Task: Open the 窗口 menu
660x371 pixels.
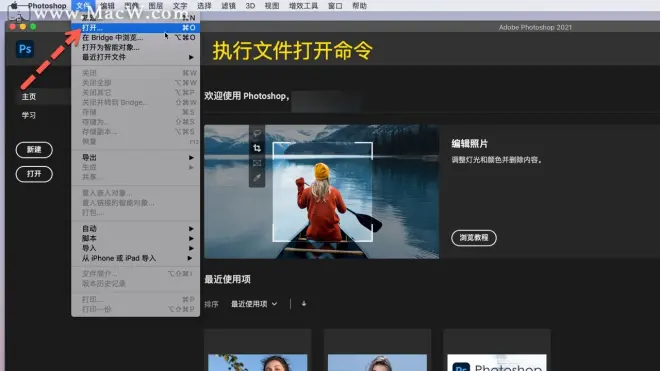Action: click(335, 5)
